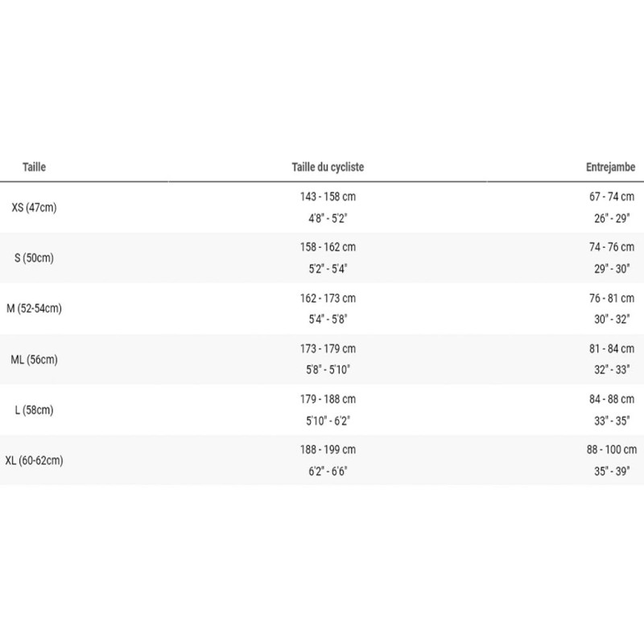Click the Taille du cycliste header
Viewport: 644px width, 644px height.
pyautogui.click(x=328, y=167)
